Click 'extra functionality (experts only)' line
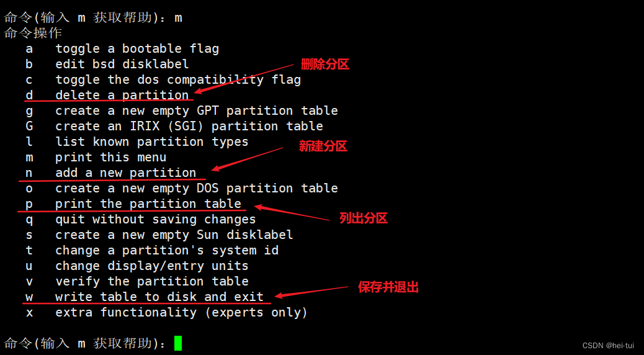The width and height of the screenshot is (644, 355). point(167,312)
